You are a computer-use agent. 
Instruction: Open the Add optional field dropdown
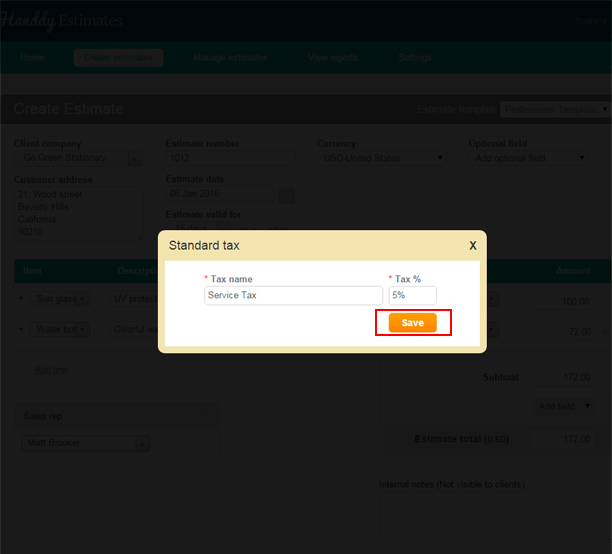(528, 158)
